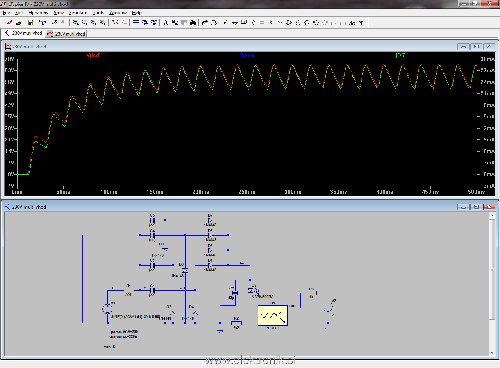Click the Undo toolbar icon
Image resolution: width=500 pixels, height=368 pixels.
click(316, 22)
